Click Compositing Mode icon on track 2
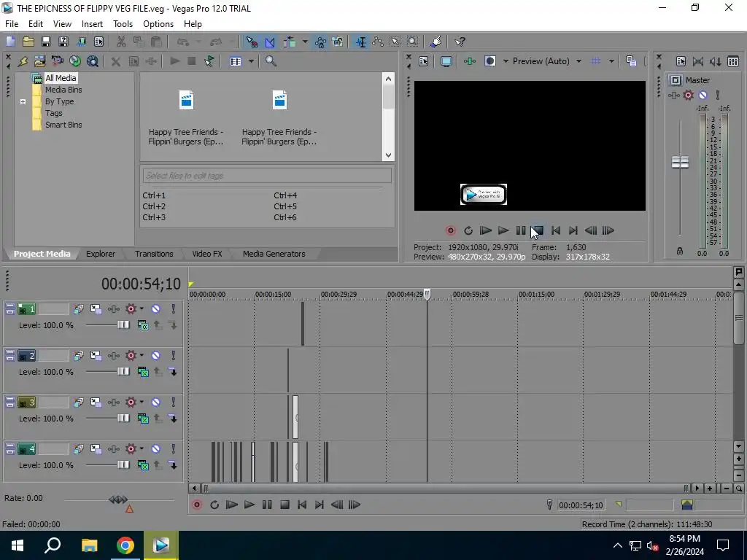 142,371
